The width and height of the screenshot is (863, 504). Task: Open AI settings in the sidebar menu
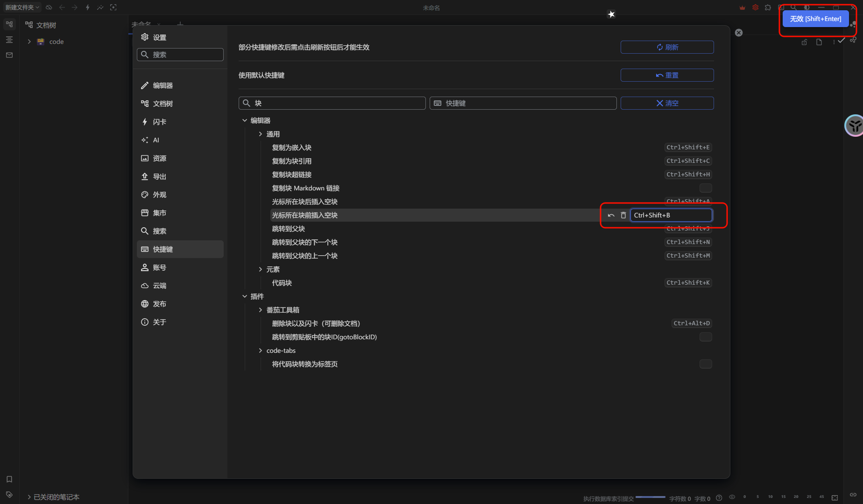point(180,140)
